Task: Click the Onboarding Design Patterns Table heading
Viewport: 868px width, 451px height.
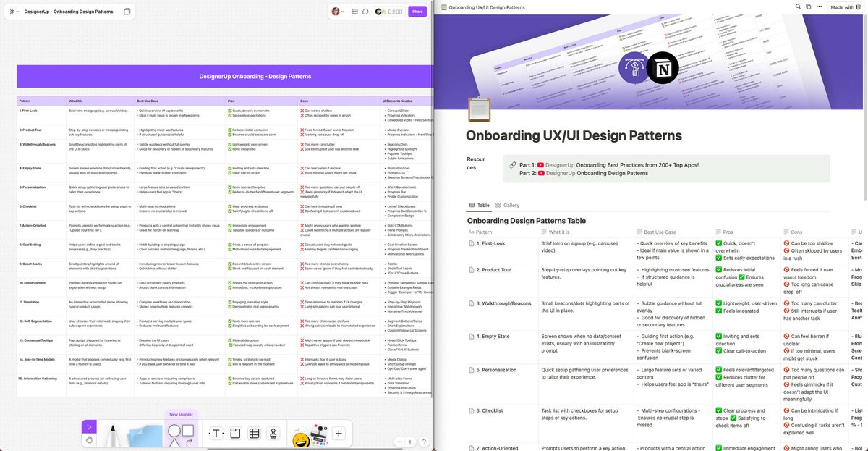Action: [527, 221]
